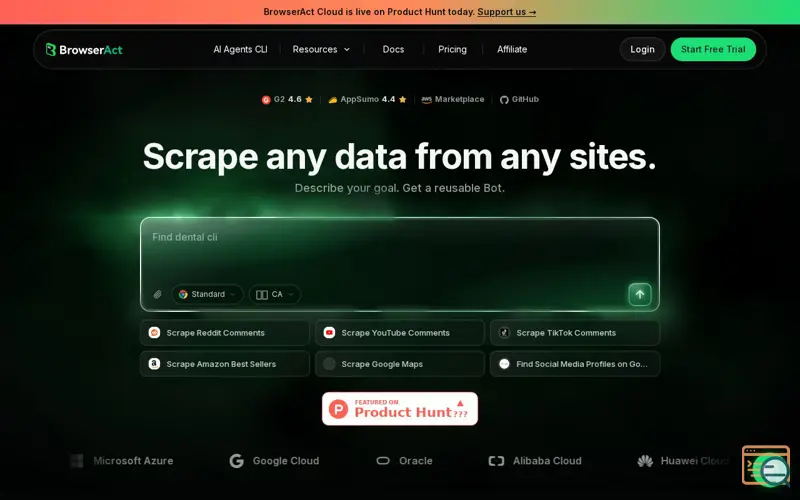Select Scrape TikTok Comments suggestion

575,333
